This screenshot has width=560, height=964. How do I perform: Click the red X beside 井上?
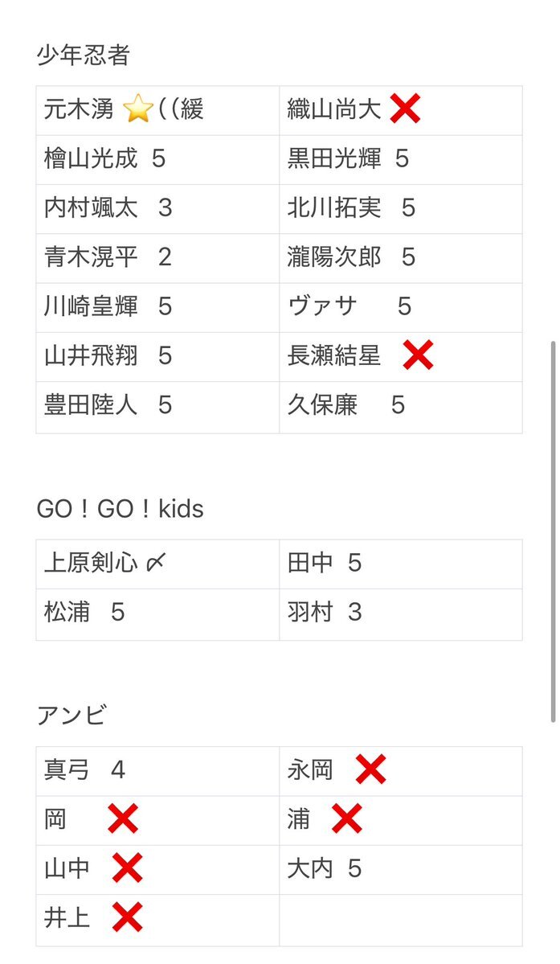point(128,917)
